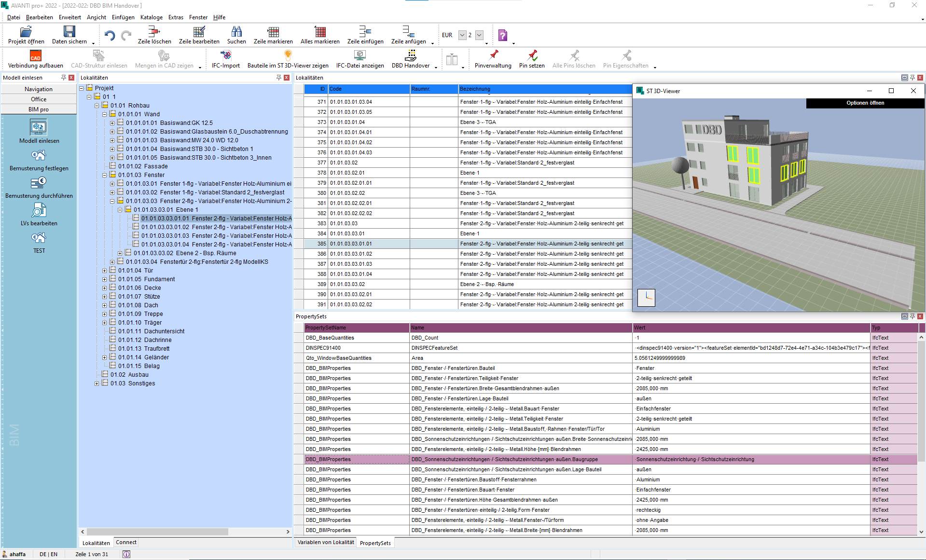
Task: Open the DBD Handover tool
Action: tap(410, 56)
